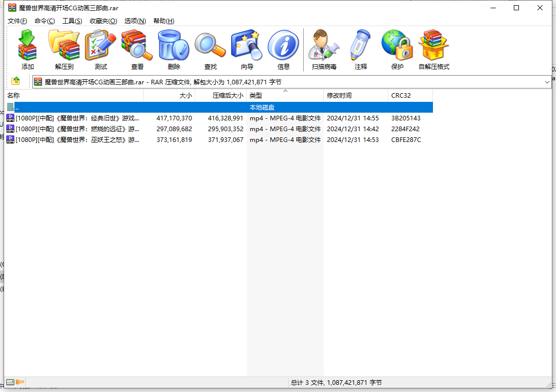Go up one folder level arrow

point(16,81)
